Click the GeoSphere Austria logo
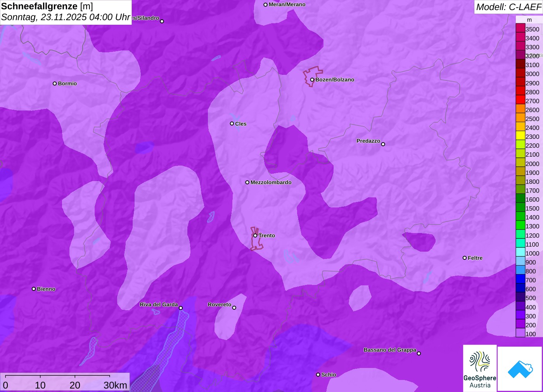 click(480, 368)
